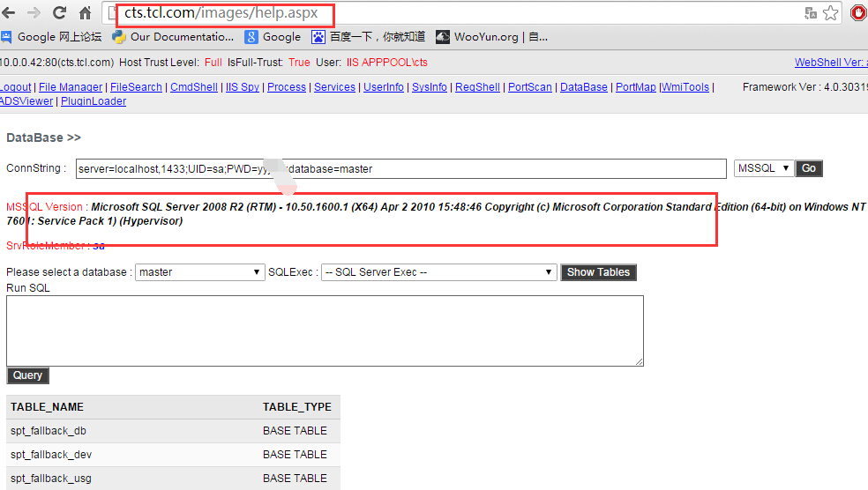Click the red extension icon beside the star
Viewport: 868px width, 490px height.
click(x=858, y=13)
